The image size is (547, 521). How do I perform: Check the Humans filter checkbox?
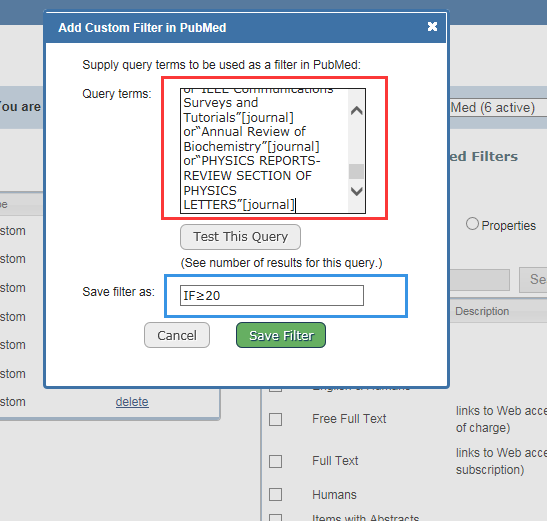click(276, 494)
